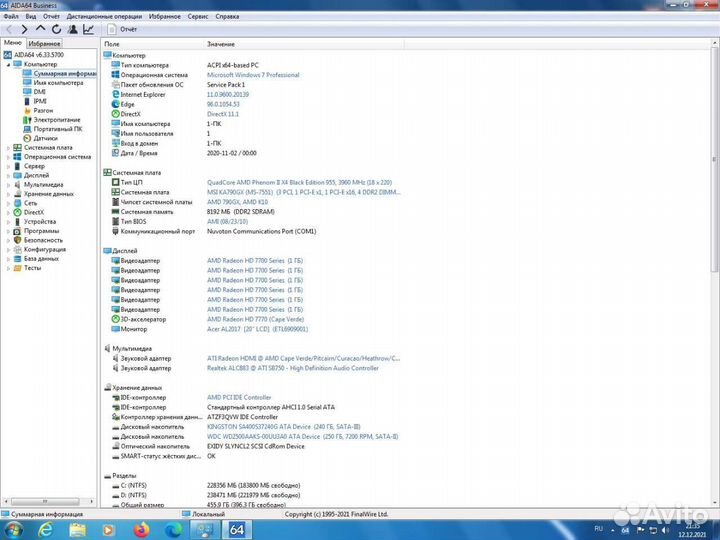Image resolution: width=720 pixels, height=540 pixels.
Task: Switch to the Избранное sidebar tab
Action: (44, 44)
